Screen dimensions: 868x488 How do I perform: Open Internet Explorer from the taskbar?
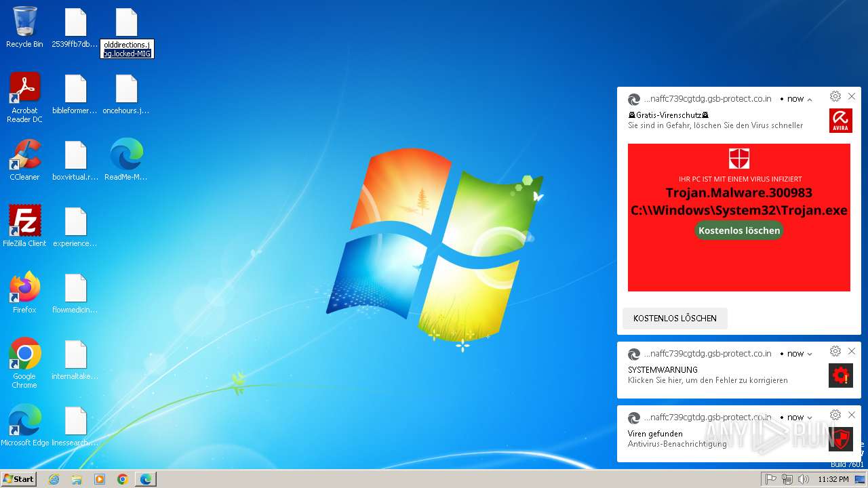[54, 479]
